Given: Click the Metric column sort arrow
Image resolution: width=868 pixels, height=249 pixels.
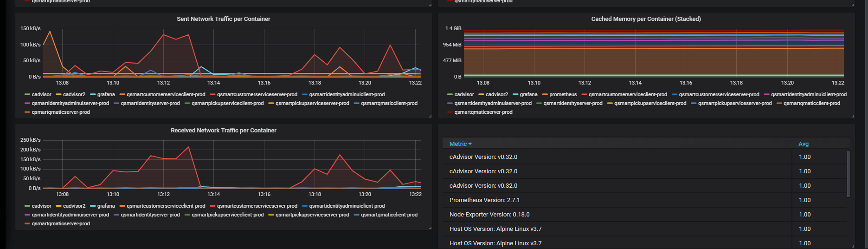Looking at the screenshot, I should [470, 144].
